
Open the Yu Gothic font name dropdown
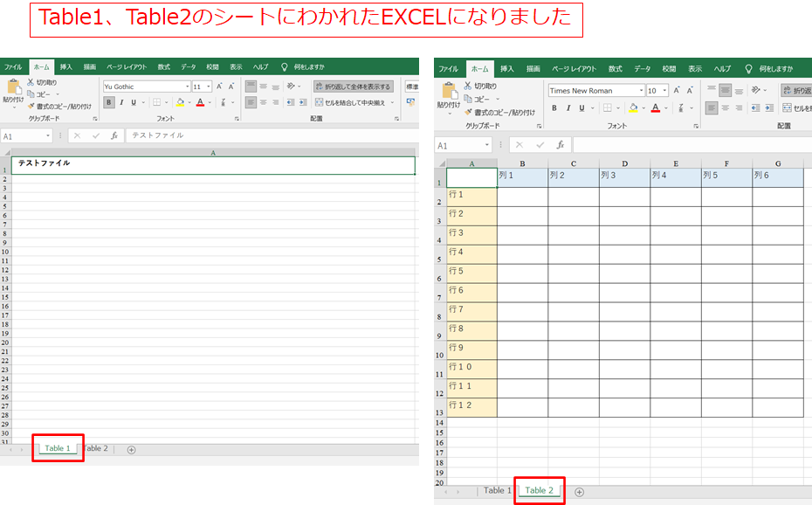pos(187,86)
